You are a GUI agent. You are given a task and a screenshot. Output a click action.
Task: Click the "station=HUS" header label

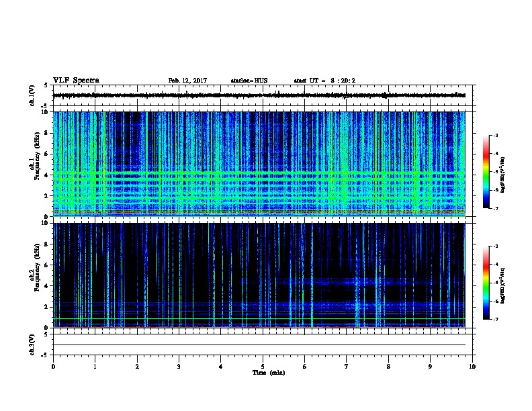coord(249,81)
